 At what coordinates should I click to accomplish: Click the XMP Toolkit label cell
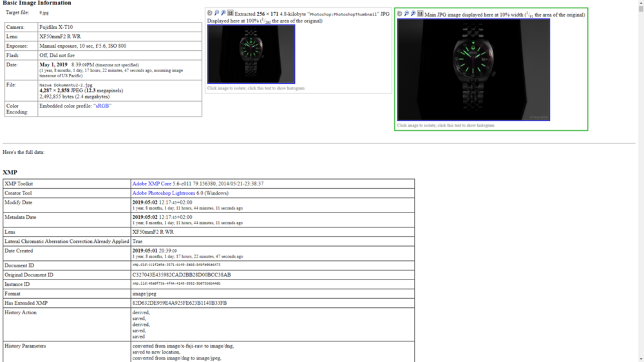click(x=67, y=184)
